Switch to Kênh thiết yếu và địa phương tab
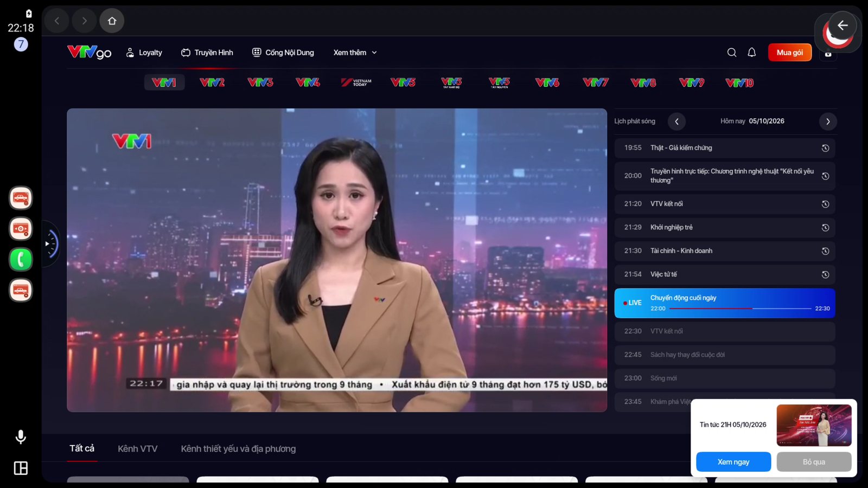868x488 pixels. [x=238, y=449]
